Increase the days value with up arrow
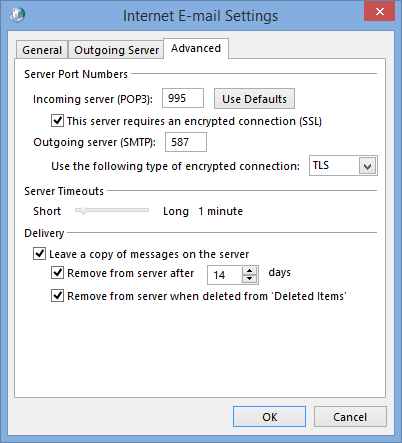The width and height of the screenshot is (402, 443). point(249,271)
